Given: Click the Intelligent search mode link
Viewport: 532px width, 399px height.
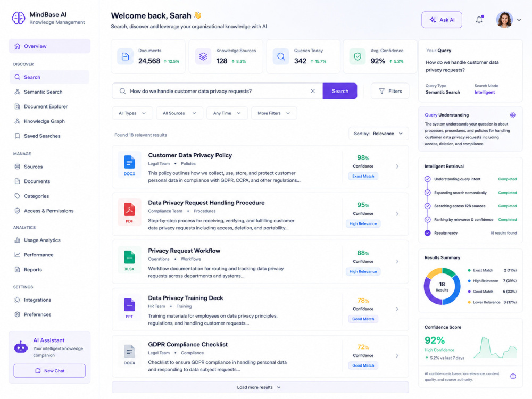Looking at the screenshot, I should click(x=485, y=92).
